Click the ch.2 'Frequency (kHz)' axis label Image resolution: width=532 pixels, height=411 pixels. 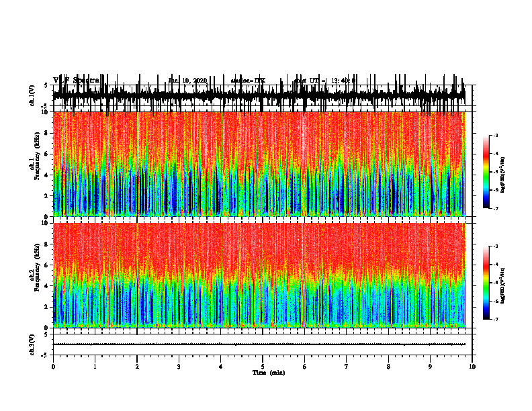click(38, 267)
